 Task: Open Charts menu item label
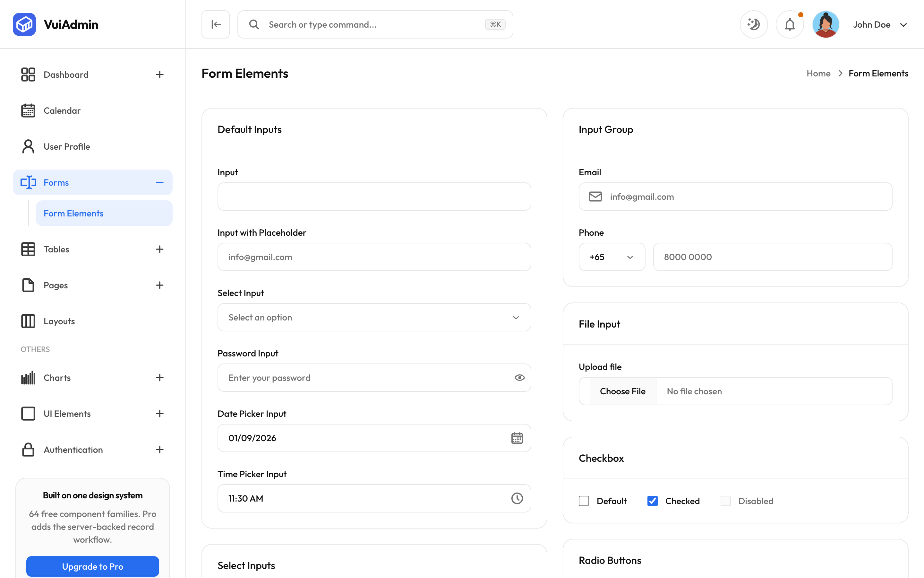coord(57,378)
